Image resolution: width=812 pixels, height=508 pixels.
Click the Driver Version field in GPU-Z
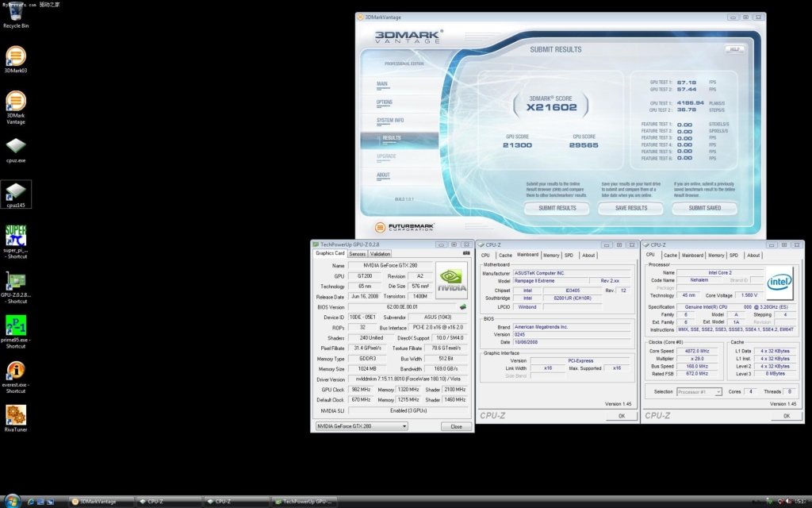[x=408, y=379]
